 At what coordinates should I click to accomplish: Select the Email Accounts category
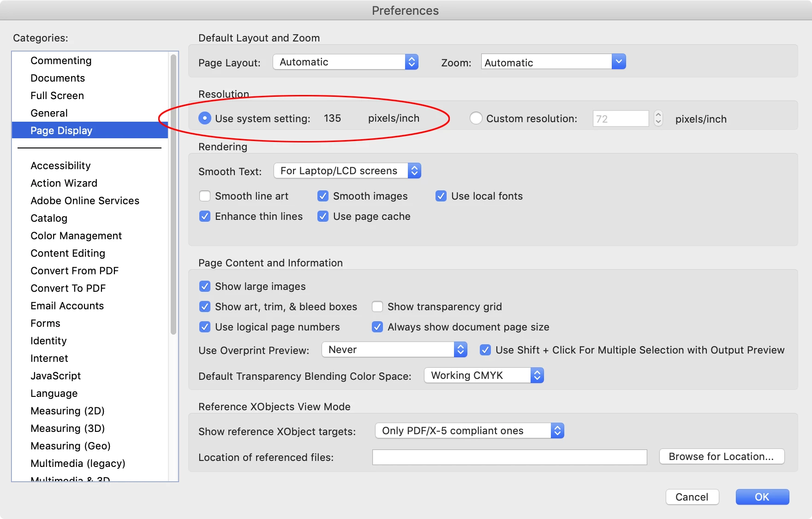(x=90, y=306)
